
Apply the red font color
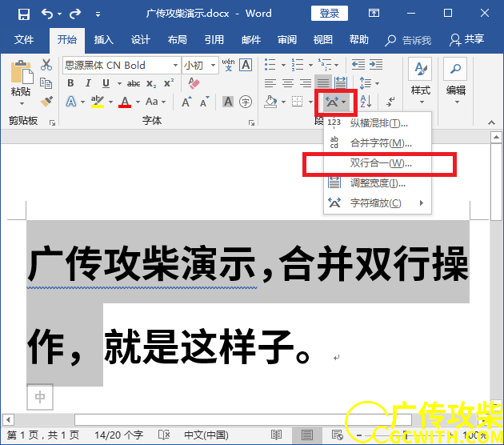[x=125, y=102]
